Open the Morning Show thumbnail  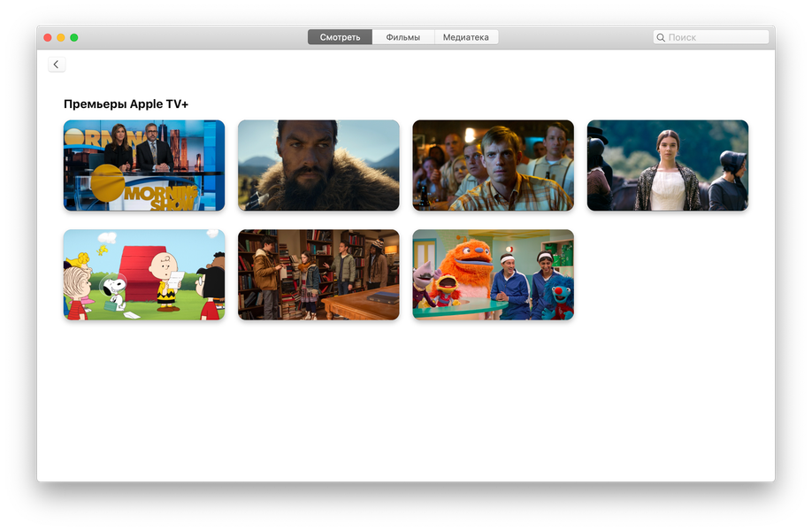pyautogui.click(x=144, y=165)
